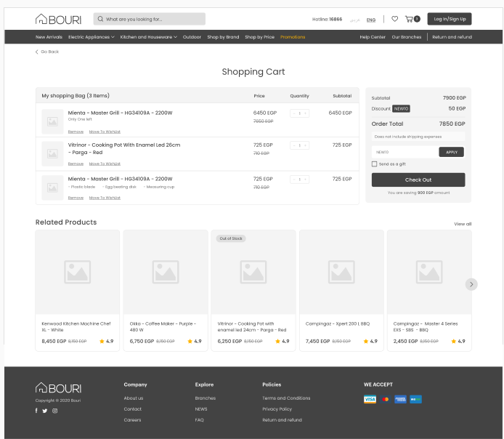
Task: Move Mienta 6450 EGP item to wishlist
Action: [105, 132]
